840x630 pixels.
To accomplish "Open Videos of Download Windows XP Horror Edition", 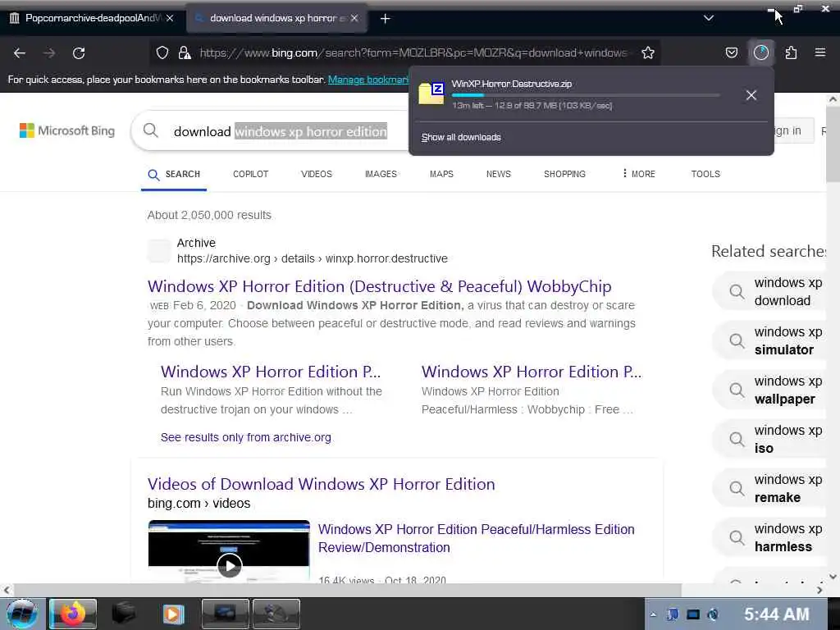I will (321, 484).
